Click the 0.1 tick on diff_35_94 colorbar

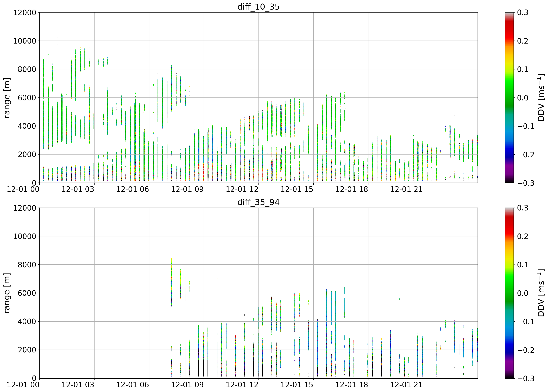point(523,265)
